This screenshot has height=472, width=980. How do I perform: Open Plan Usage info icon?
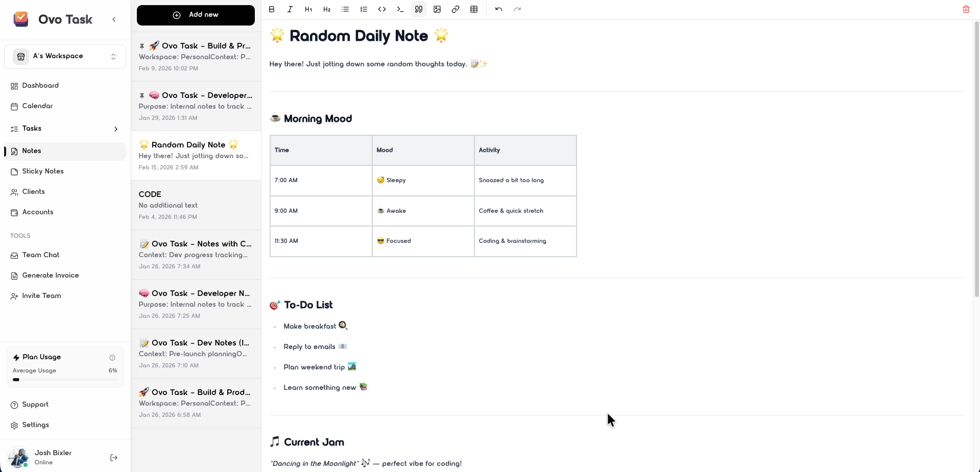click(112, 358)
